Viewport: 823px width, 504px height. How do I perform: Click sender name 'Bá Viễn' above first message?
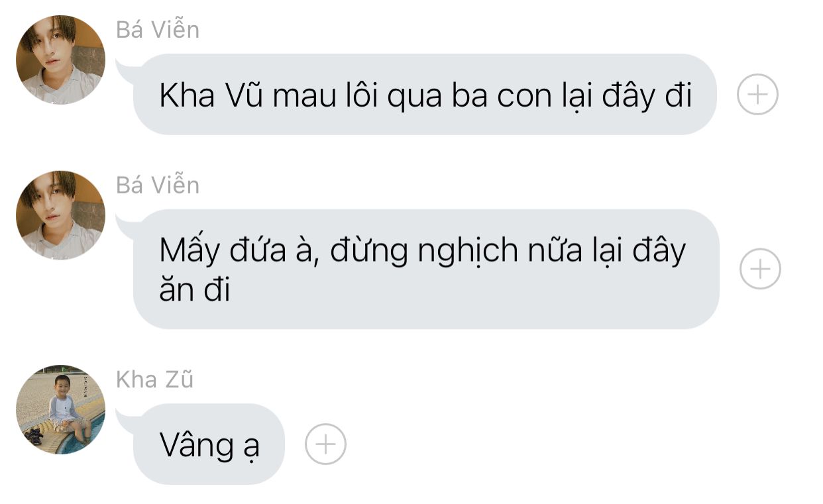[158, 29]
